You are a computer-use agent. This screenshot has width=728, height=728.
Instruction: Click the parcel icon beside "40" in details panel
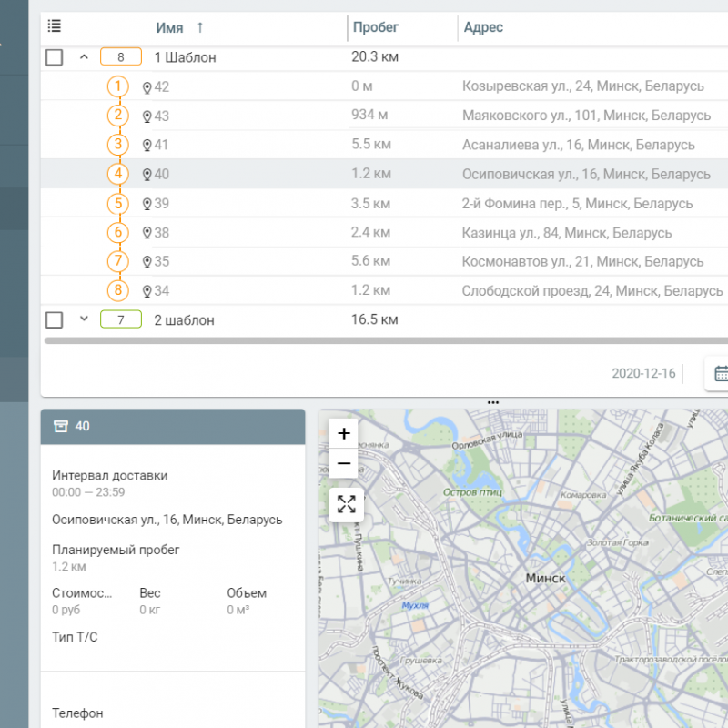63,426
